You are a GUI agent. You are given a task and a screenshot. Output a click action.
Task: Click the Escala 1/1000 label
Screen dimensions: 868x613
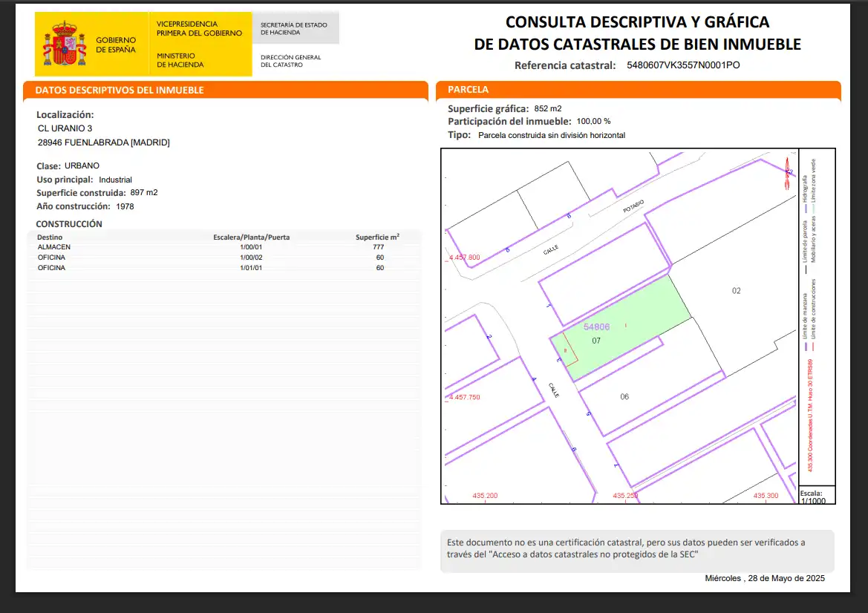812,496
